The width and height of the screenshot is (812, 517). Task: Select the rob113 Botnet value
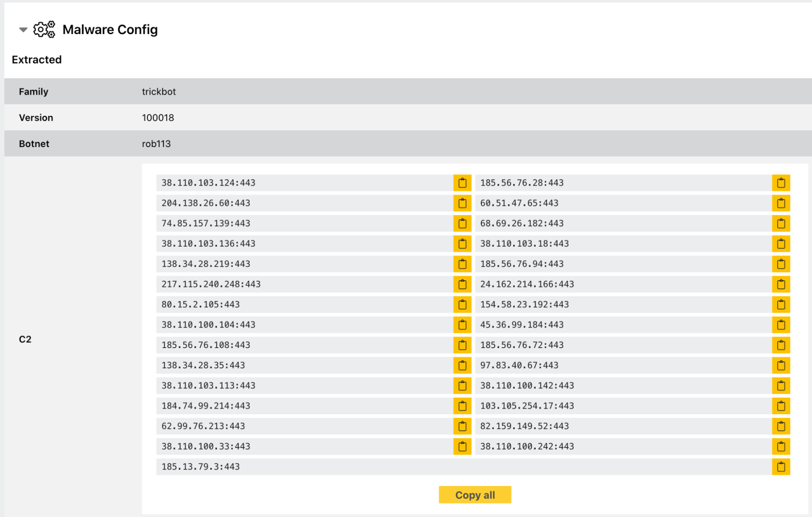[156, 143]
